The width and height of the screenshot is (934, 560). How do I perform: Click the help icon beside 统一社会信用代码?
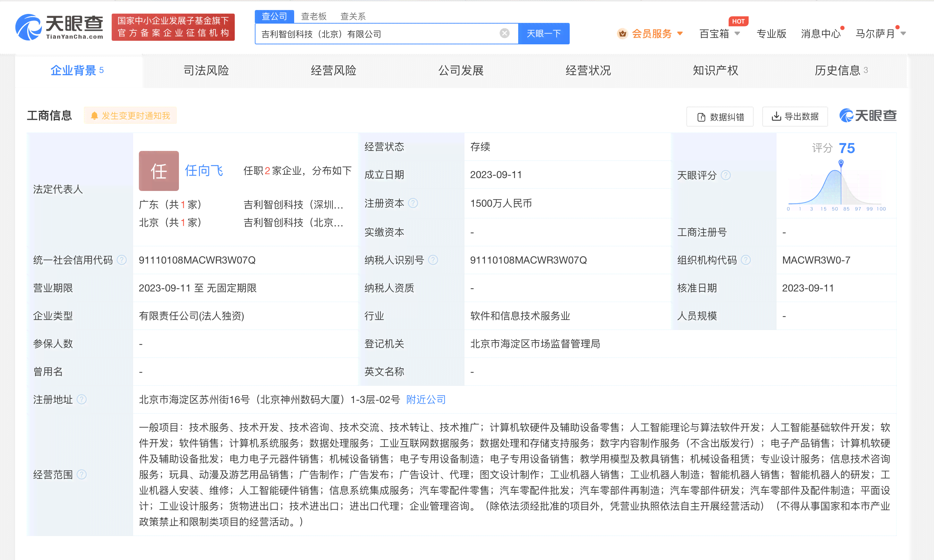point(122,260)
